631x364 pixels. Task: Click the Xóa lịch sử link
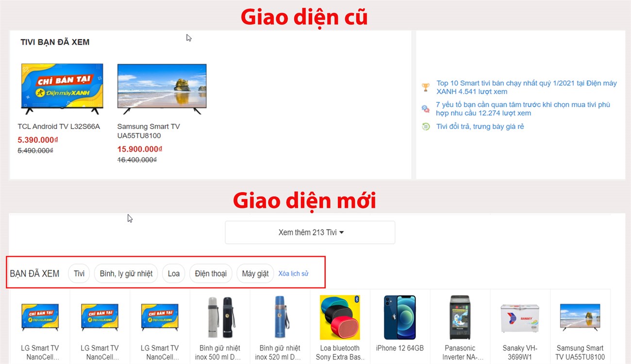pos(293,274)
